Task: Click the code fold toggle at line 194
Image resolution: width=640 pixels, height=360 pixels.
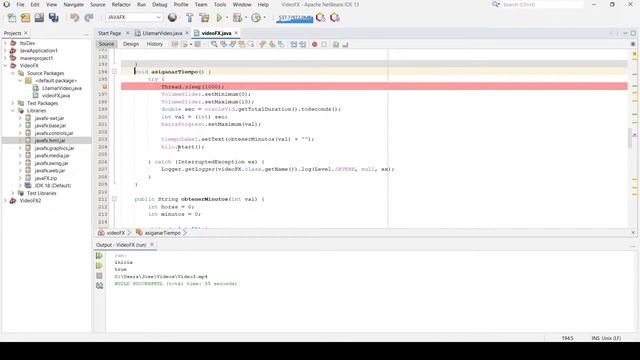Action: point(114,71)
